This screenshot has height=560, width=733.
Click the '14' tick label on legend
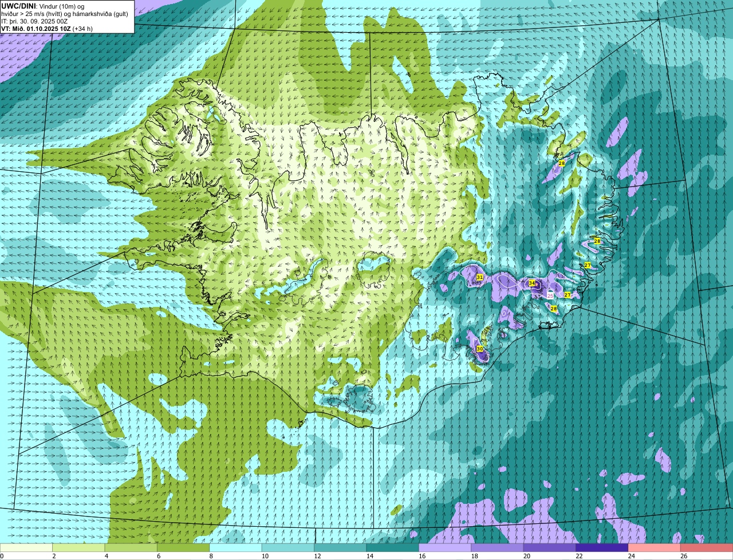(369, 556)
